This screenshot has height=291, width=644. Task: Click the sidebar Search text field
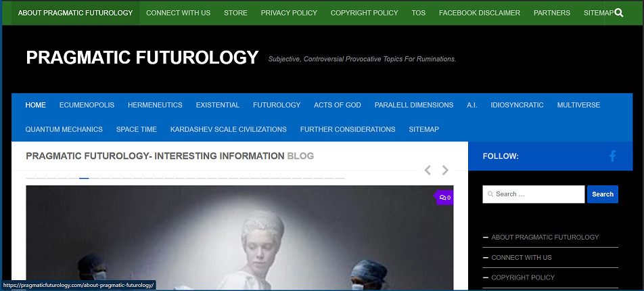pyautogui.click(x=534, y=194)
